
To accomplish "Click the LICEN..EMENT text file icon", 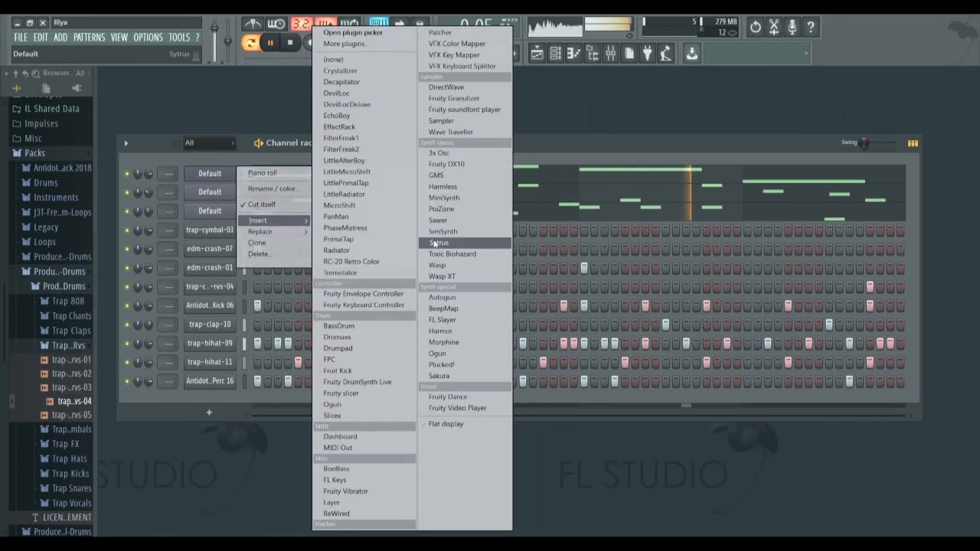I will click(35, 517).
